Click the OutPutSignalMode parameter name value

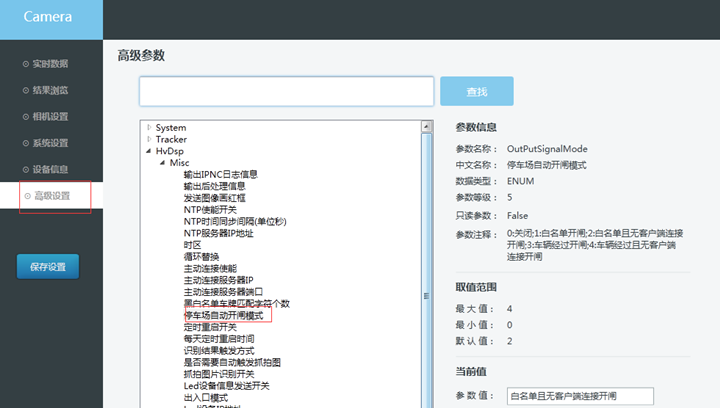(x=547, y=149)
